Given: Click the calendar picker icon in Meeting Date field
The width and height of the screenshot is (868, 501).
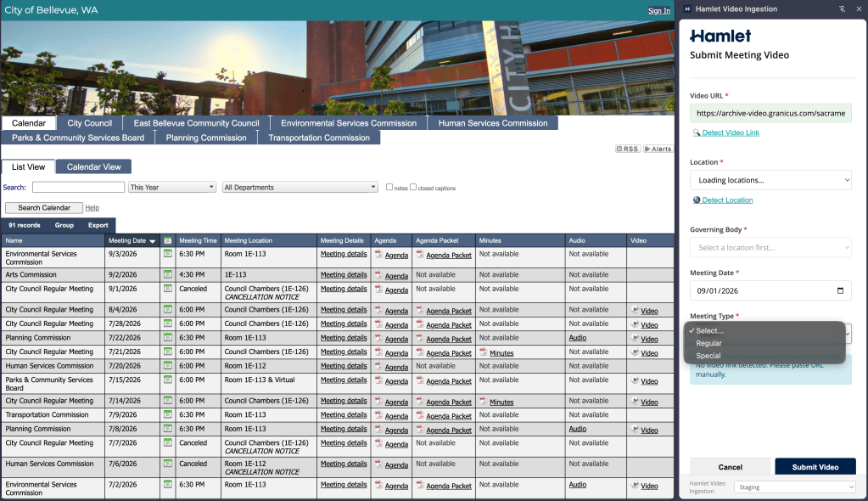Looking at the screenshot, I should tap(840, 290).
